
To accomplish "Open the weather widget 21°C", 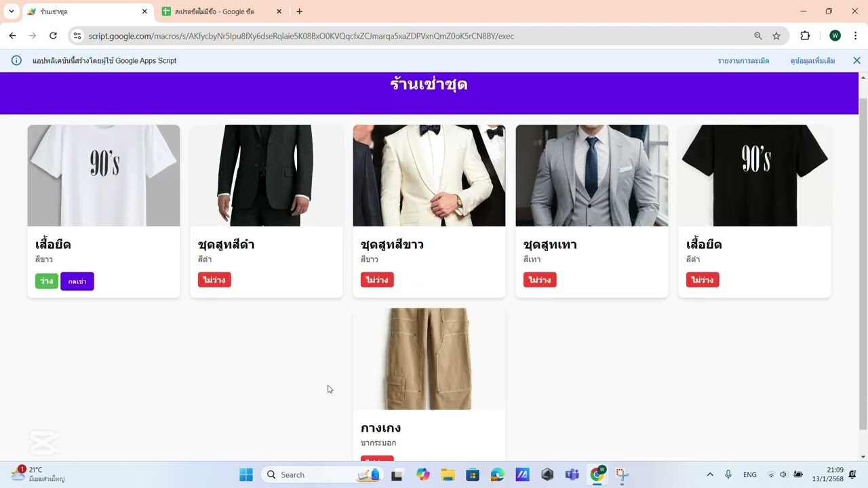I will click(38, 474).
